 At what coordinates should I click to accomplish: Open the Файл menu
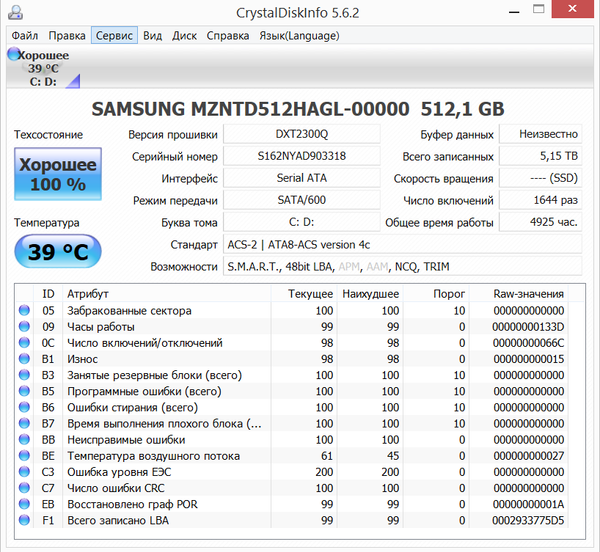25,36
